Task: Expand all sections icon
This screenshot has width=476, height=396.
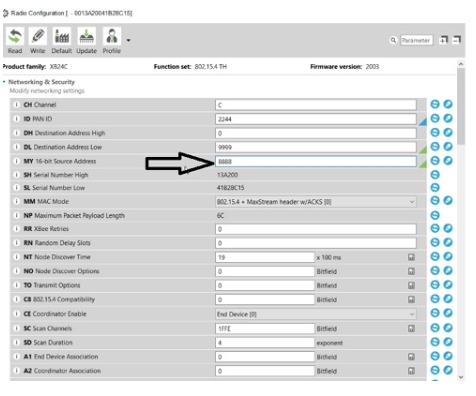Action: point(444,40)
